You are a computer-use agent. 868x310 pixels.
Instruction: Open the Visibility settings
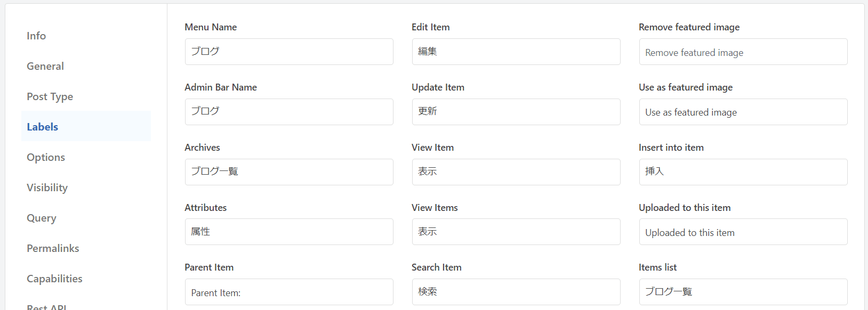[47, 187]
